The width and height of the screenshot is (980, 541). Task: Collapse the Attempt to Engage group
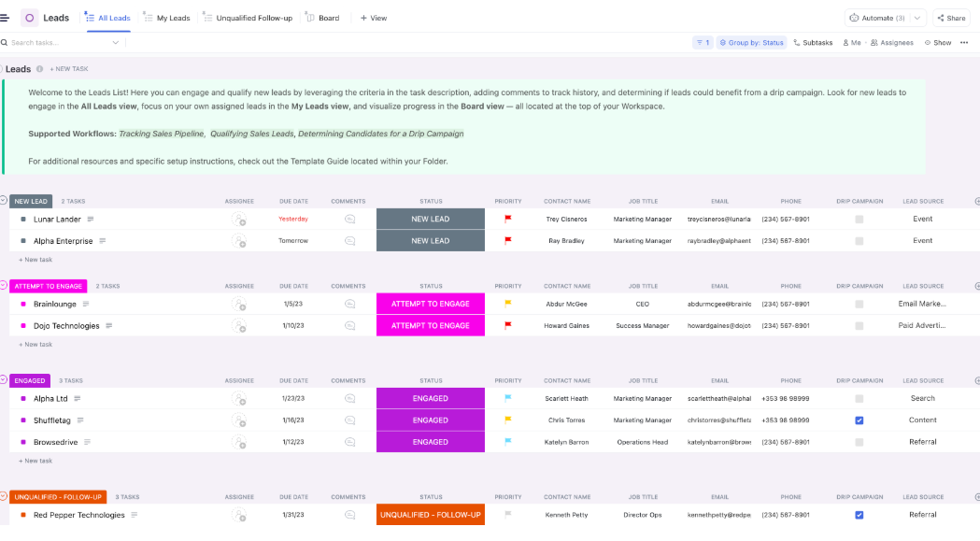pyautogui.click(x=3, y=285)
